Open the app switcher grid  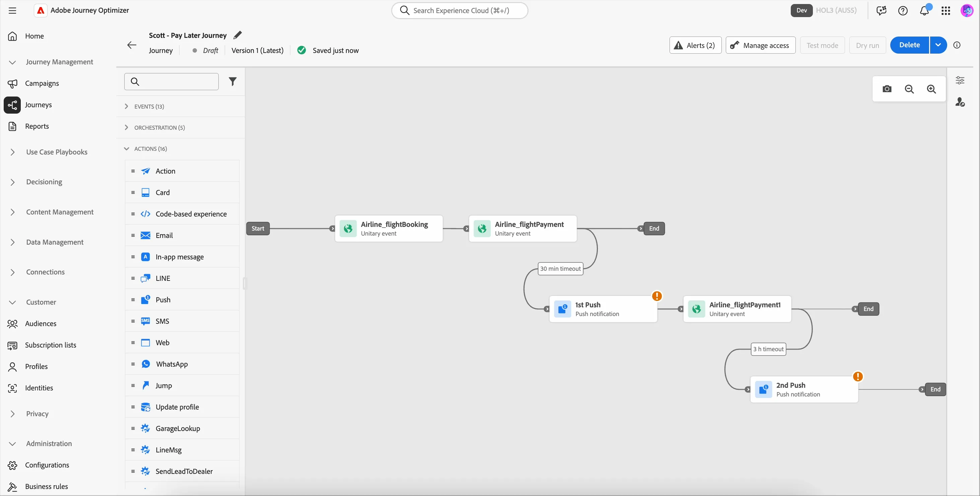(946, 11)
